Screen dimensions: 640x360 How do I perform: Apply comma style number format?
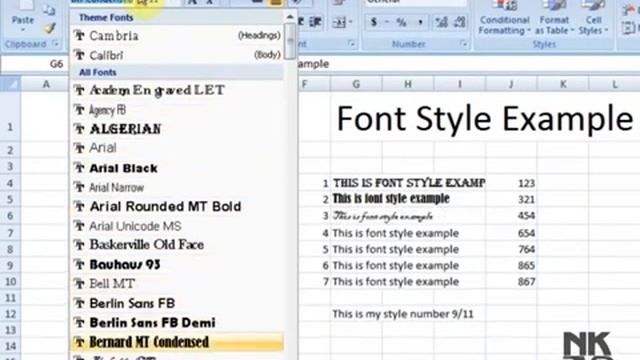(x=420, y=22)
